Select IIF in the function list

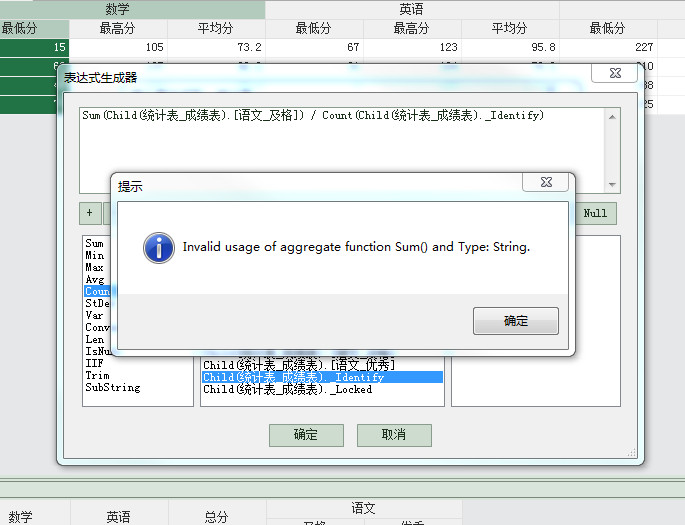pos(94,363)
